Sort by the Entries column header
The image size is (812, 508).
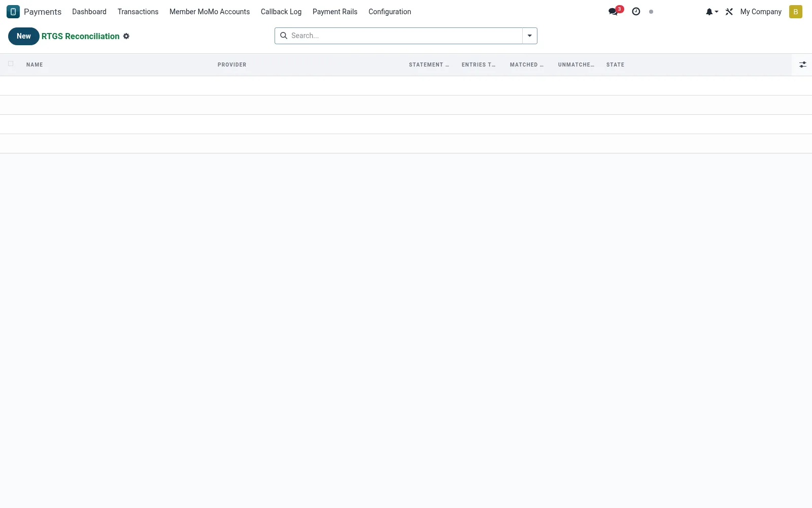[x=479, y=65]
